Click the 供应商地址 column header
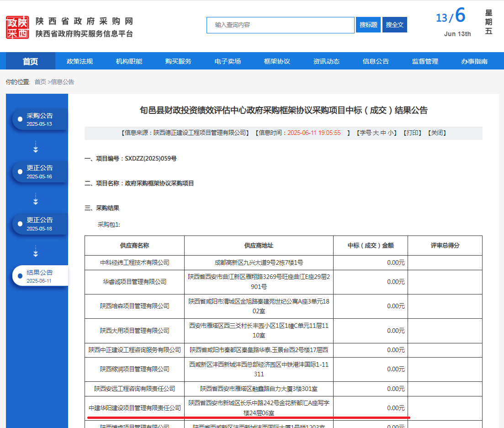The height and width of the screenshot is (428, 504). (259, 246)
